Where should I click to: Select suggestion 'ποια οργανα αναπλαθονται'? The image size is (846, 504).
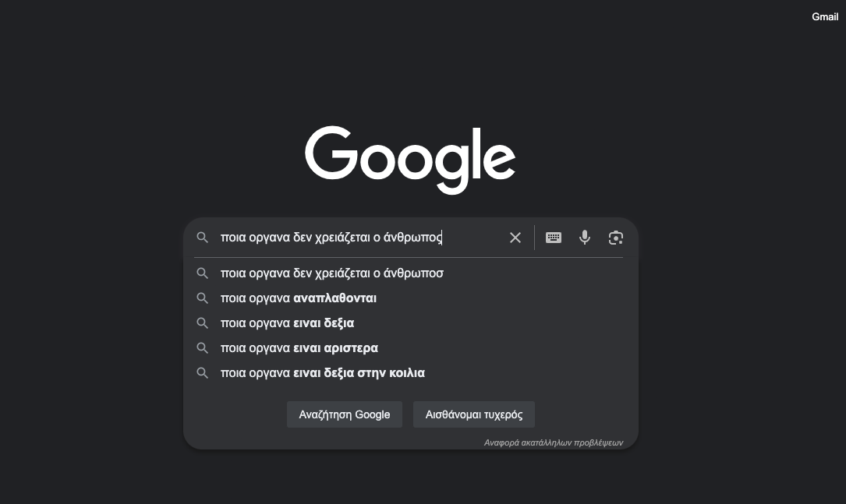tap(411, 298)
